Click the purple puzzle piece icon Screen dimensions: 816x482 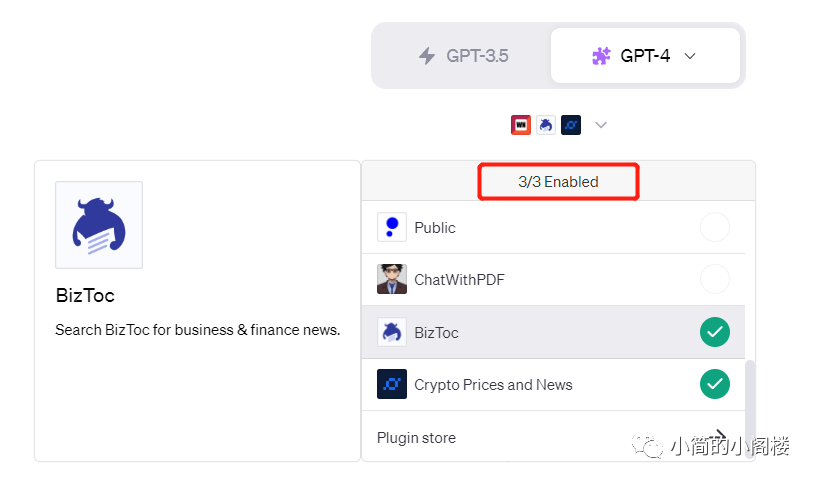(601, 56)
